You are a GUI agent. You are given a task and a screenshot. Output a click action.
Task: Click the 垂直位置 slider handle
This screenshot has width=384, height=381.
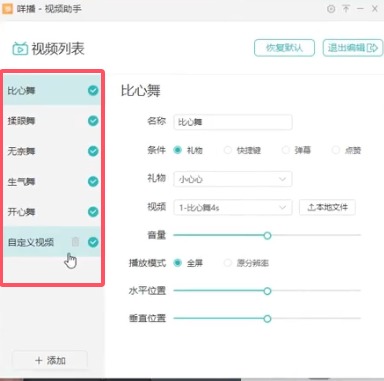[x=267, y=319]
